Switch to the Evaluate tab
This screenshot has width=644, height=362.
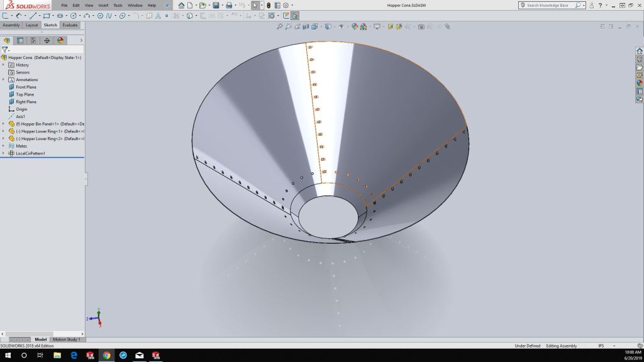click(x=70, y=25)
